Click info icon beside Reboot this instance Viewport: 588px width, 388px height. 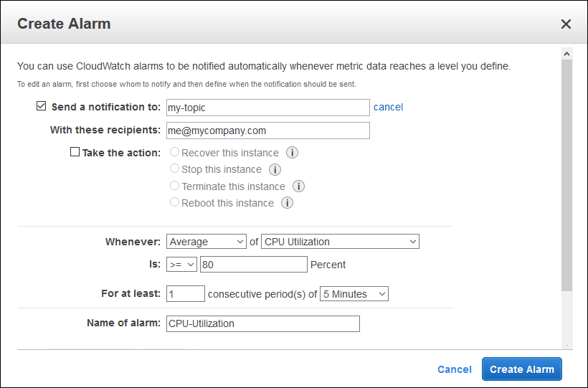click(x=287, y=203)
